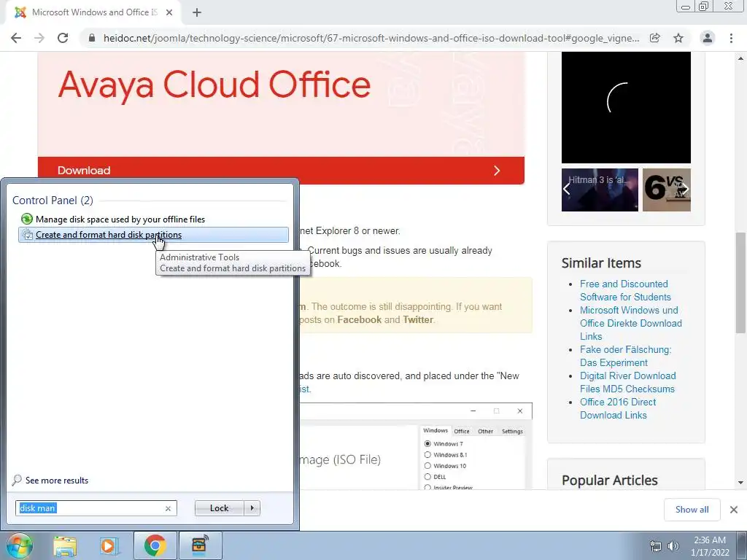Click the Control Panel (2) results header

pyautogui.click(x=53, y=201)
